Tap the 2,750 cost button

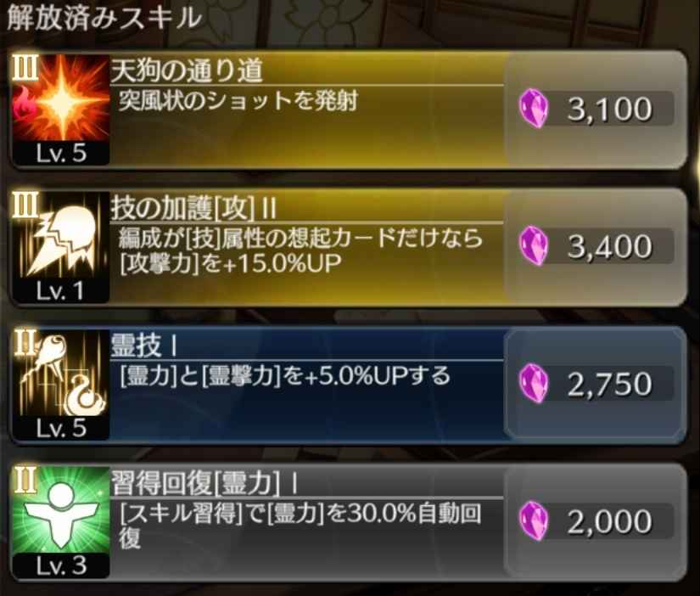coord(596,384)
